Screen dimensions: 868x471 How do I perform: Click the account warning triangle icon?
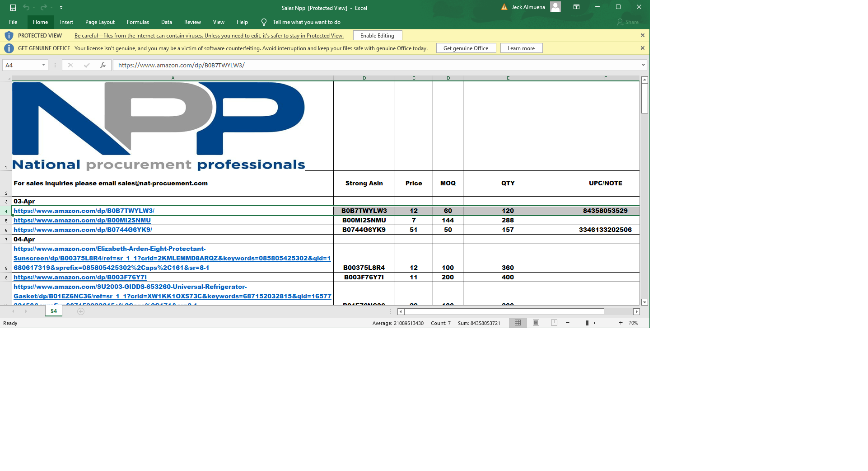pos(504,7)
